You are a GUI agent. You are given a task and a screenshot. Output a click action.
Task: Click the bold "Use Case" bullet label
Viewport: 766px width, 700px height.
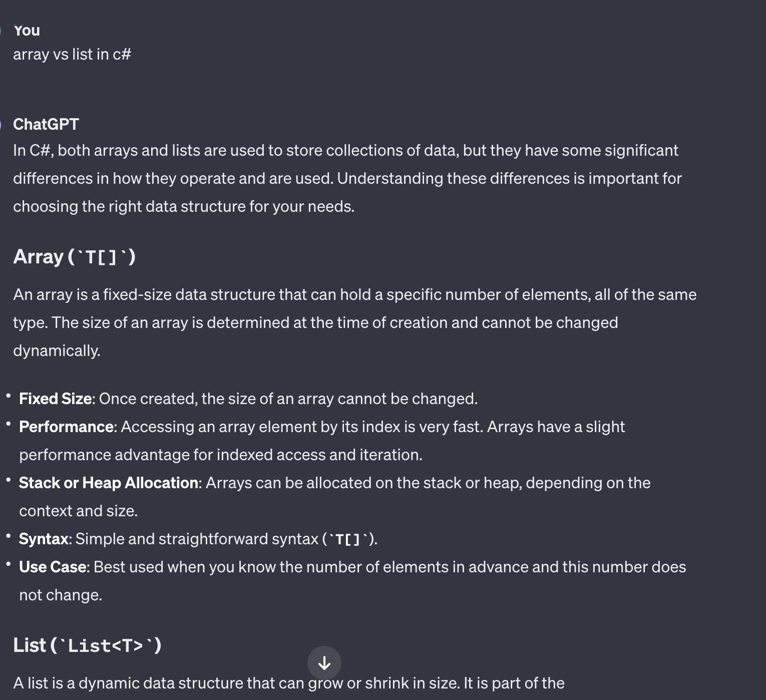point(53,567)
